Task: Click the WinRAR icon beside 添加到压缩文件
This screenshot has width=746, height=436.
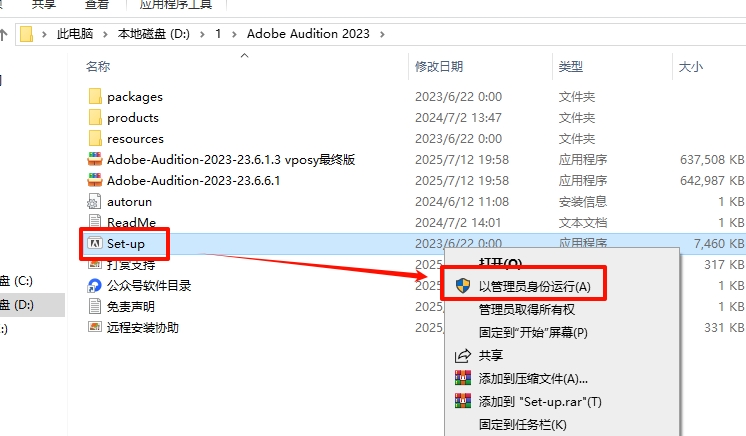Action: pyautogui.click(x=463, y=378)
